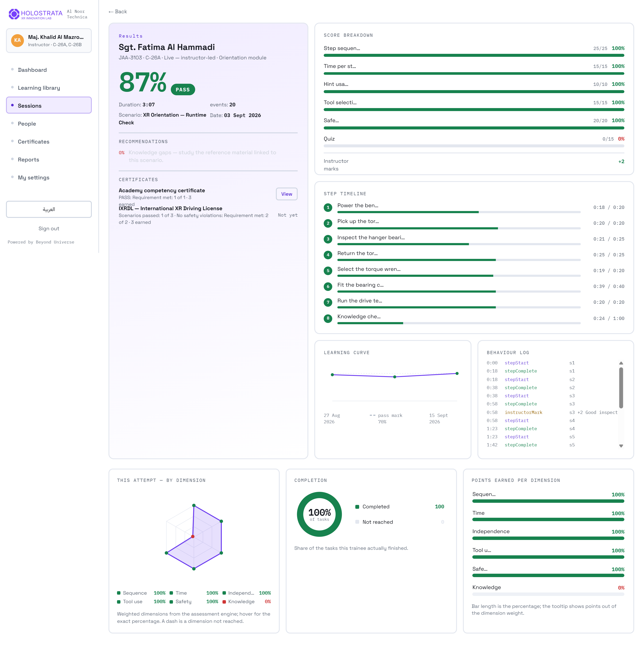Image resolution: width=644 pixels, height=654 pixels.
Task: Click step 1 circle in Step Timeline
Action: click(x=328, y=207)
